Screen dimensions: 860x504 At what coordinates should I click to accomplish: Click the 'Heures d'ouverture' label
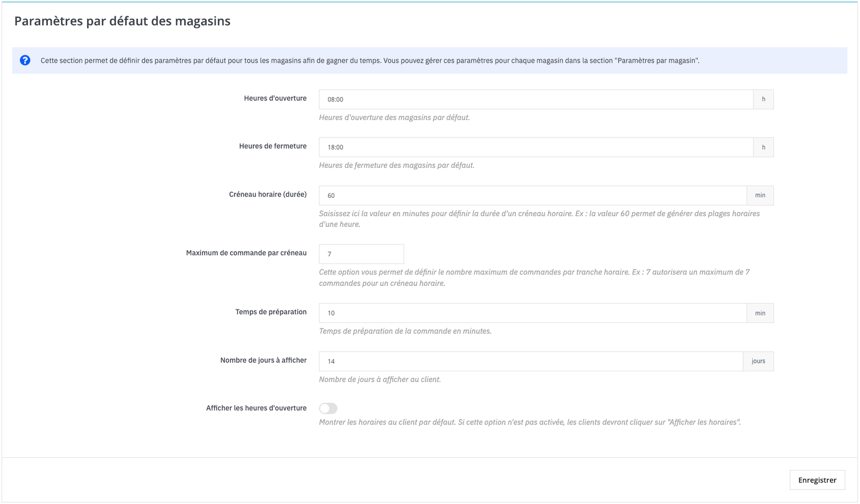click(x=275, y=98)
